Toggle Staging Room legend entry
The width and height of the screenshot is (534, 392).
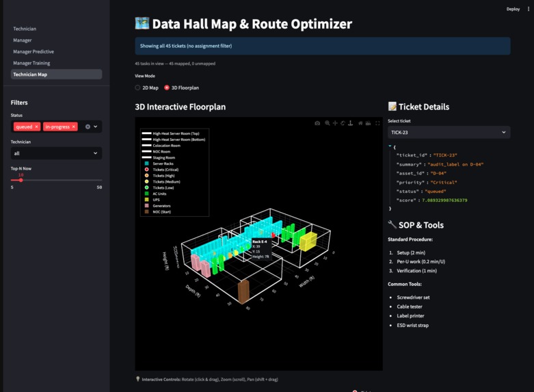pyautogui.click(x=159, y=157)
